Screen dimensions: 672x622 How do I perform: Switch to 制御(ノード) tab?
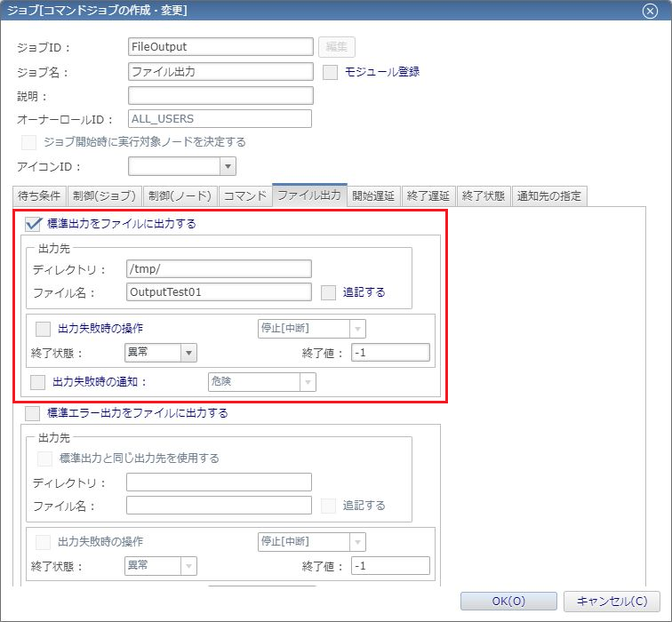click(x=180, y=196)
